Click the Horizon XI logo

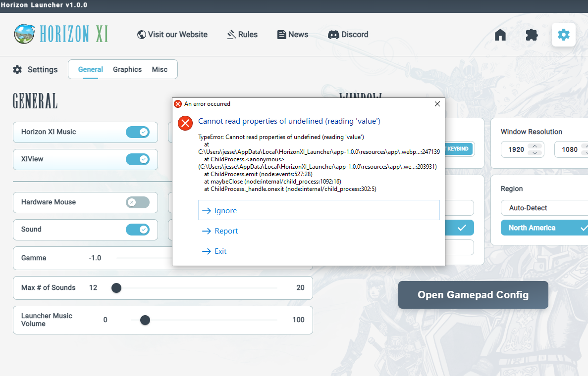(x=60, y=34)
